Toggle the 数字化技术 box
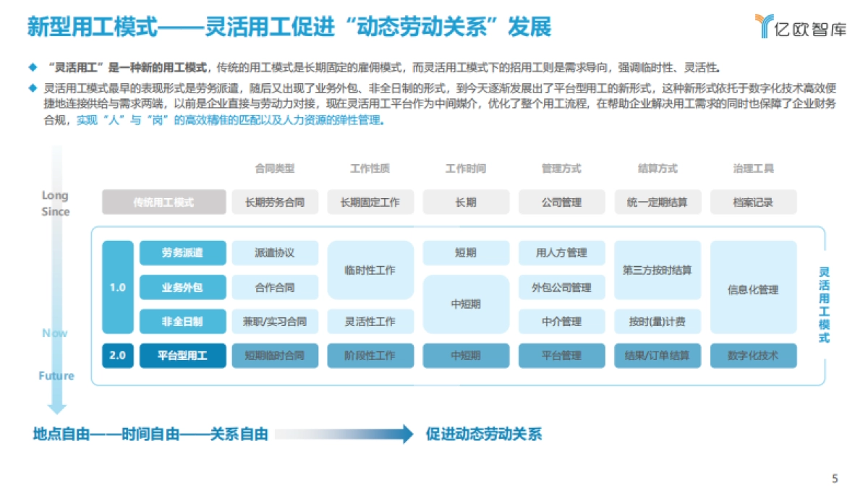 tap(754, 356)
